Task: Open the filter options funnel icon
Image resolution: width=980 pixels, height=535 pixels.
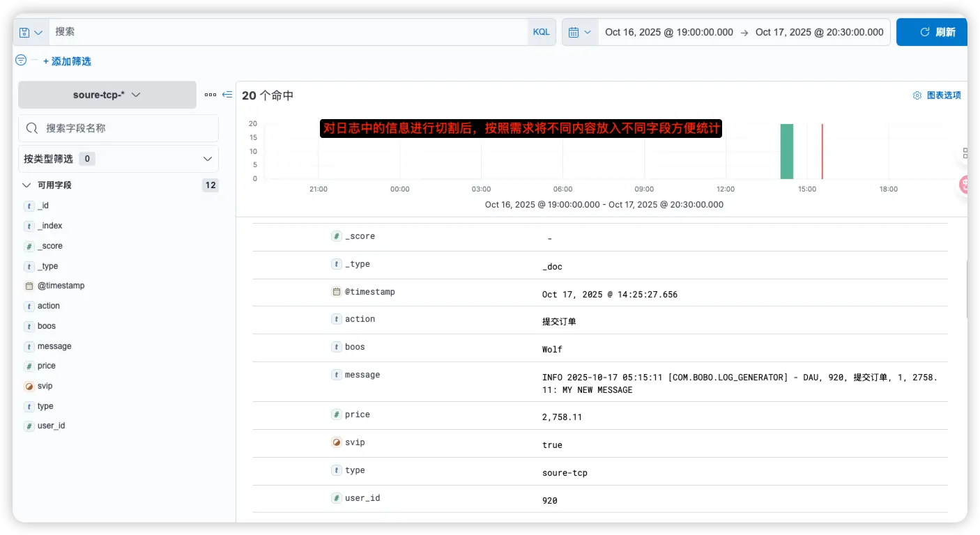Action: tap(21, 61)
